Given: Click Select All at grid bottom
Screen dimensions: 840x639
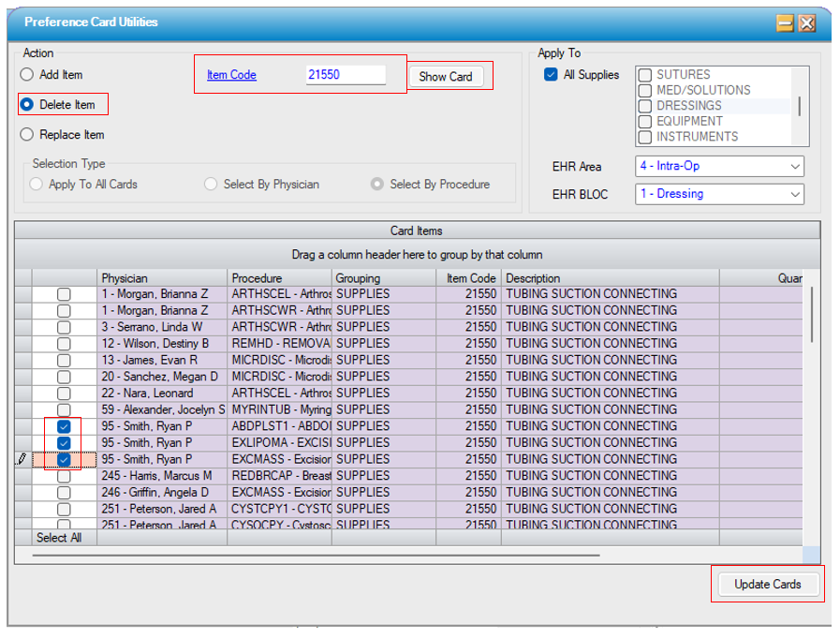Looking at the screenshot, I should [x=59, y=538].
